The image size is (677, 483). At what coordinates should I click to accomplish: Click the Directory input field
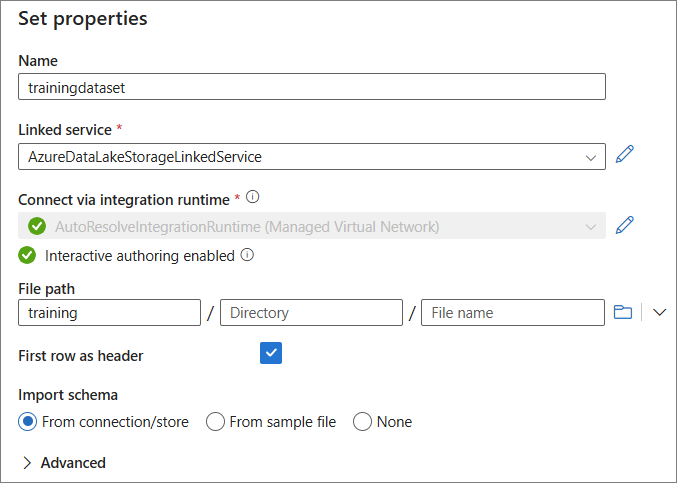311,313
